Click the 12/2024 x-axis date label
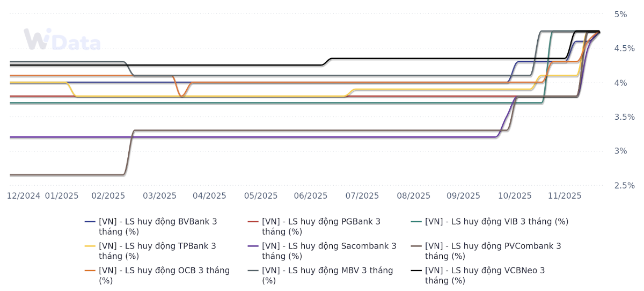Viewport: 644px width, 291px height. click(x=24, y=196)
